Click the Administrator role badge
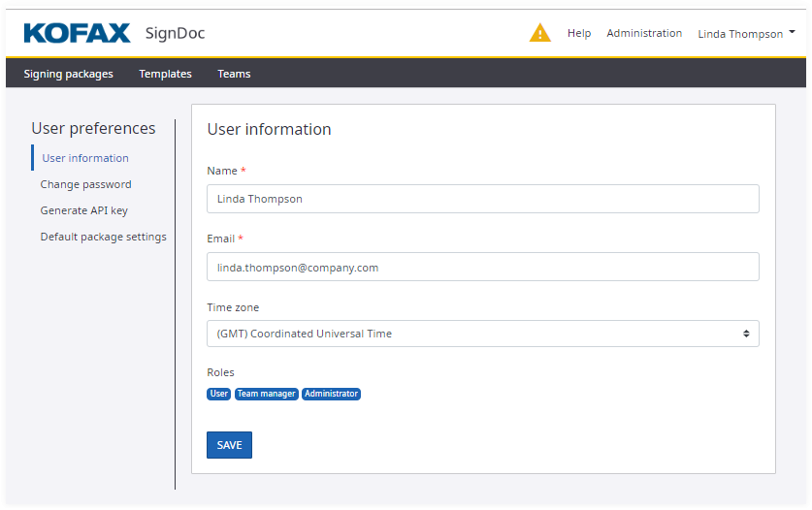Viewport: 812px width, 510px height. click(331, 394)
